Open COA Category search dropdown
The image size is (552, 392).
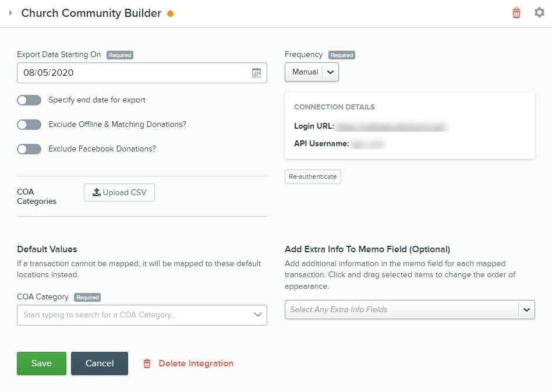(142, 315)
